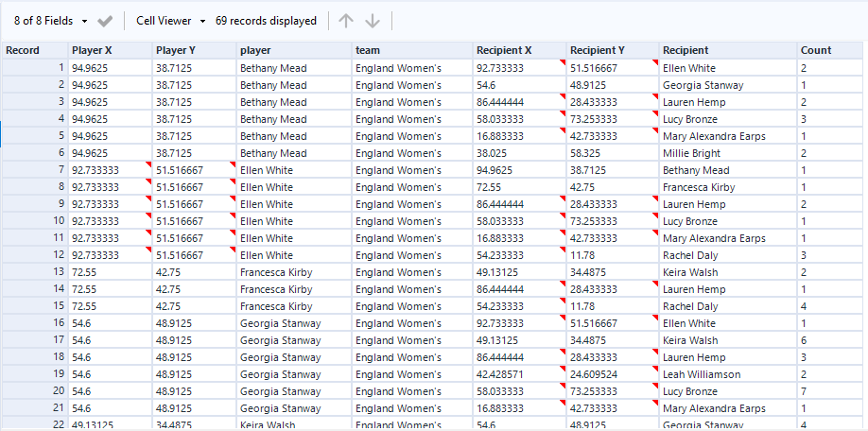Open the "8 of 8 Fields" dropdown
The image size is (868, 431).
51,21
